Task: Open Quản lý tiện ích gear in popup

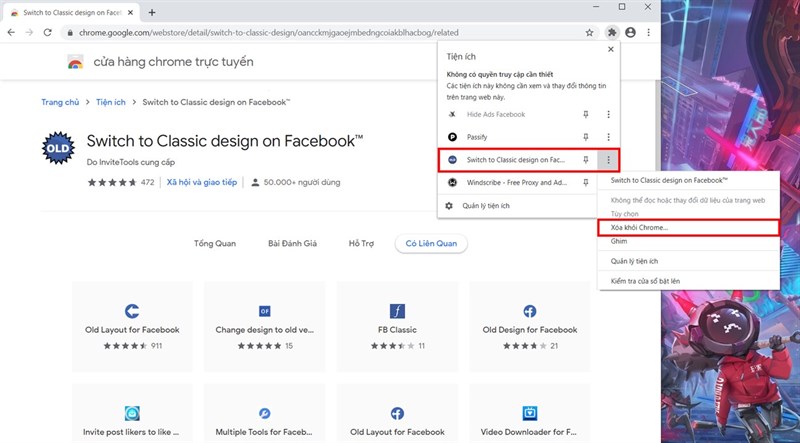Action: [449, 206]
